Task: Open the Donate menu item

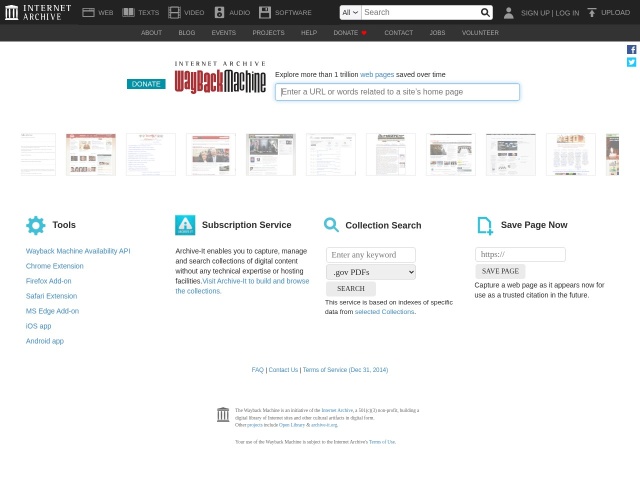Action: point(346,33)
